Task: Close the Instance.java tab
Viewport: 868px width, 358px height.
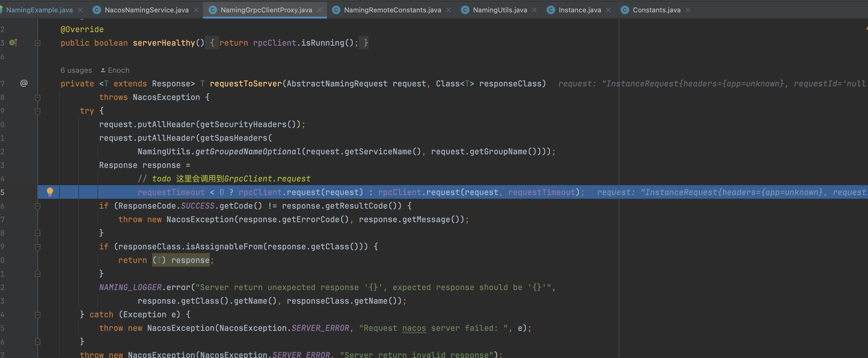Action: click(x=608, y=10)
